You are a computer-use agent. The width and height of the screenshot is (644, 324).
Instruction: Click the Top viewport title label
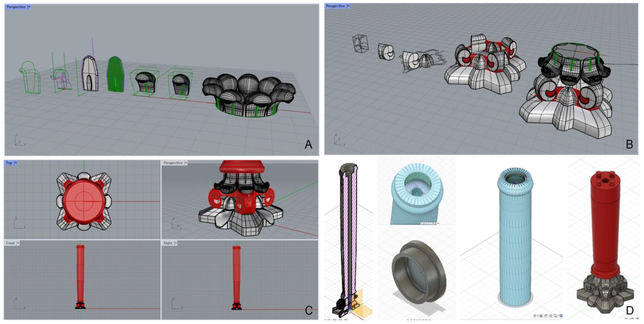(9, 163)
